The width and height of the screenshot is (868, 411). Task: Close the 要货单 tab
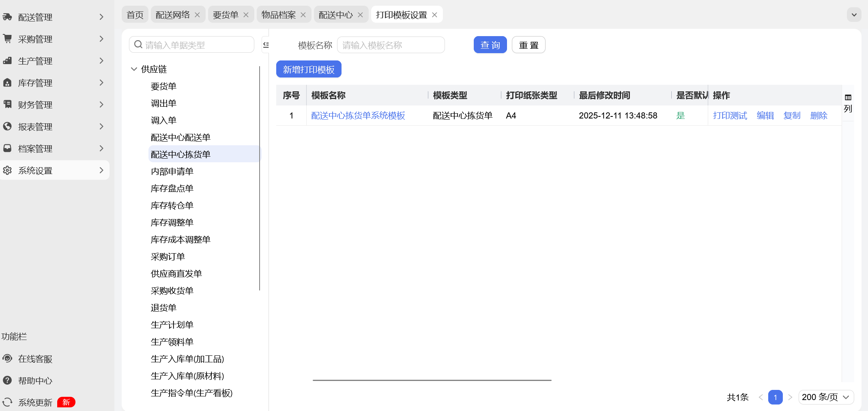point(246,15)
